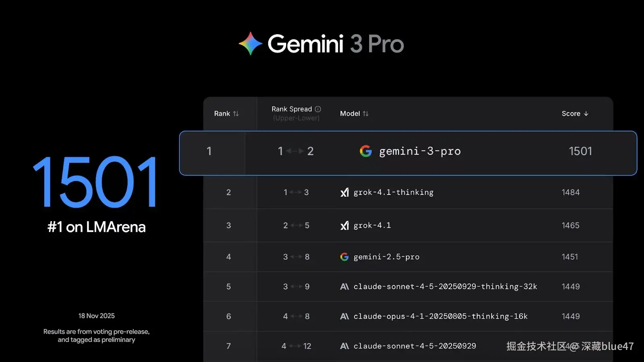Click score 1465 in the table
This screenshot has height=362, width=644.
(x=571, y=225)
